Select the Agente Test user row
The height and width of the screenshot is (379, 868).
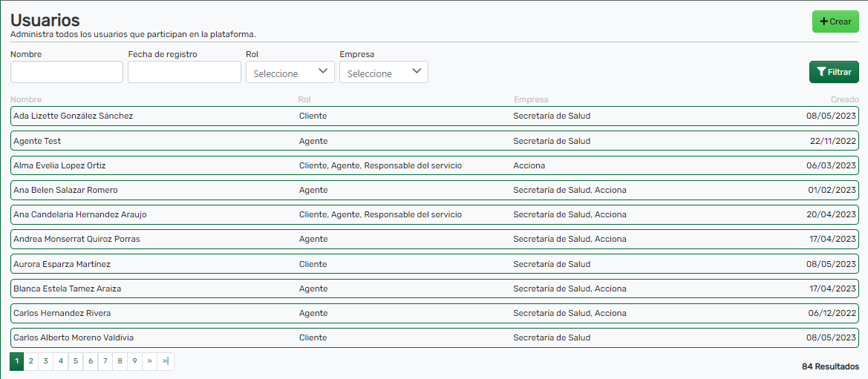point(434,141)
